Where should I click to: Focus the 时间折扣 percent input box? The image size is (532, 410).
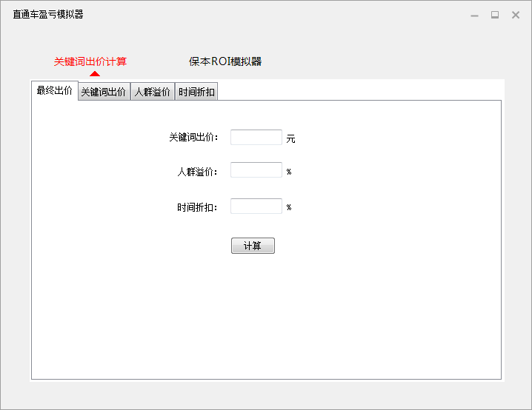(256, 206)
